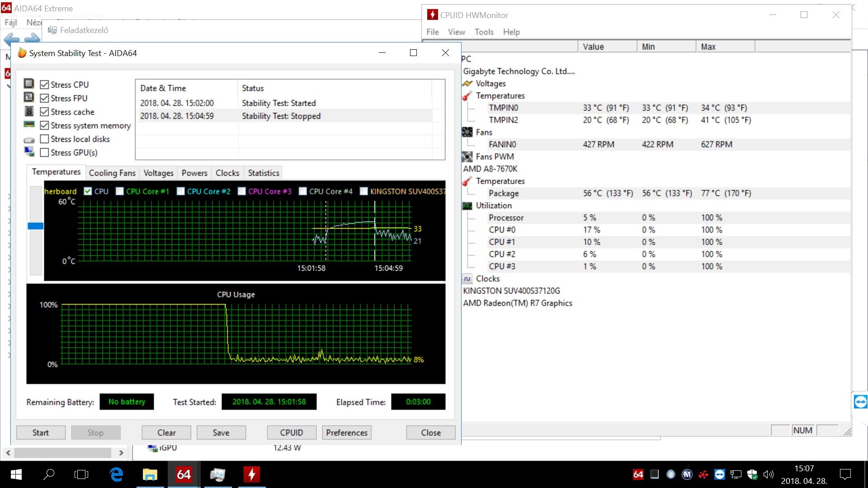Open the Tools menu in HWMonitor
The height and width of the screenshot is (488, 868).
484,32
